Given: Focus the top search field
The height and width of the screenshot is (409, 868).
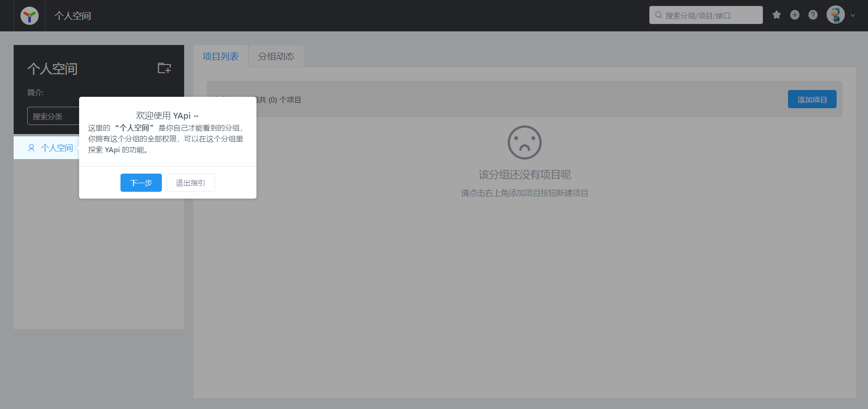Looking at the screenshot, I should click(706, 15).
